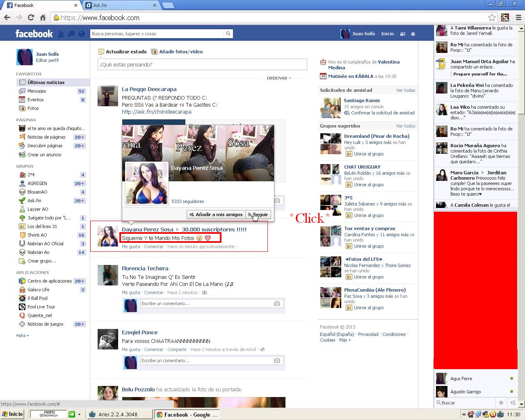Switch to the Ask.fm tab

[122, 5]
